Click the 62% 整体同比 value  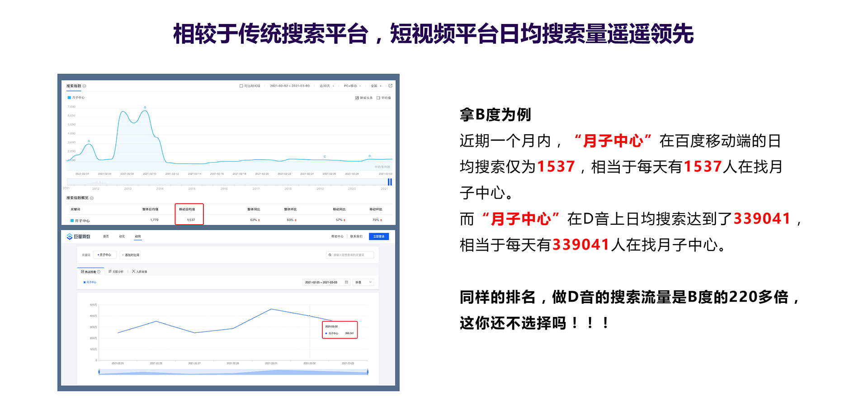pyautogui.click(x=255, y=220)
